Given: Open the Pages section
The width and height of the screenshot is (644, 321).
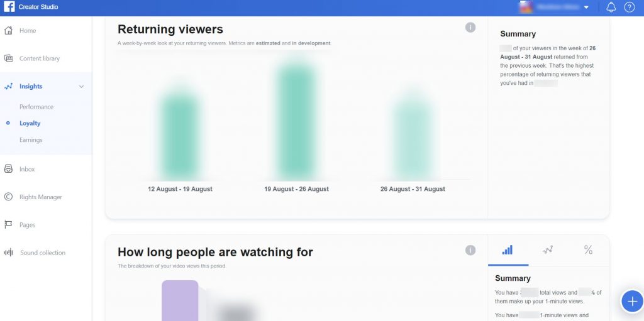Looking at the screenshot, I should pos(28,225).
